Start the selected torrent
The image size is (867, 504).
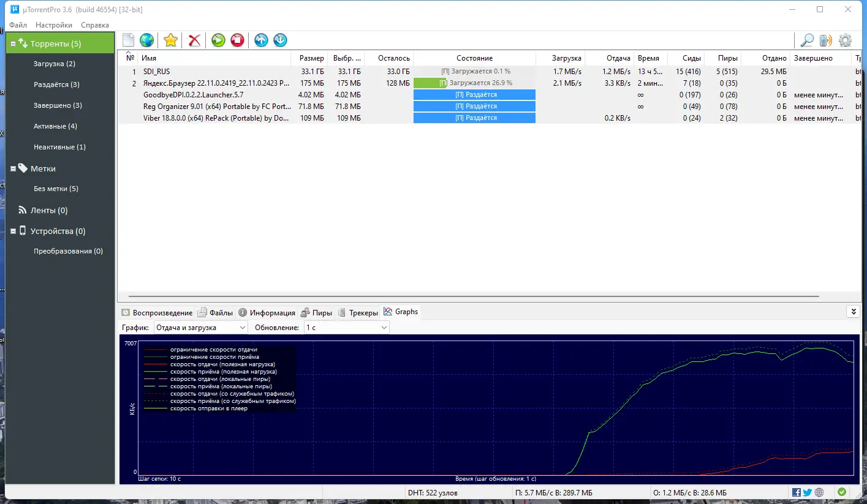(218, 40)
